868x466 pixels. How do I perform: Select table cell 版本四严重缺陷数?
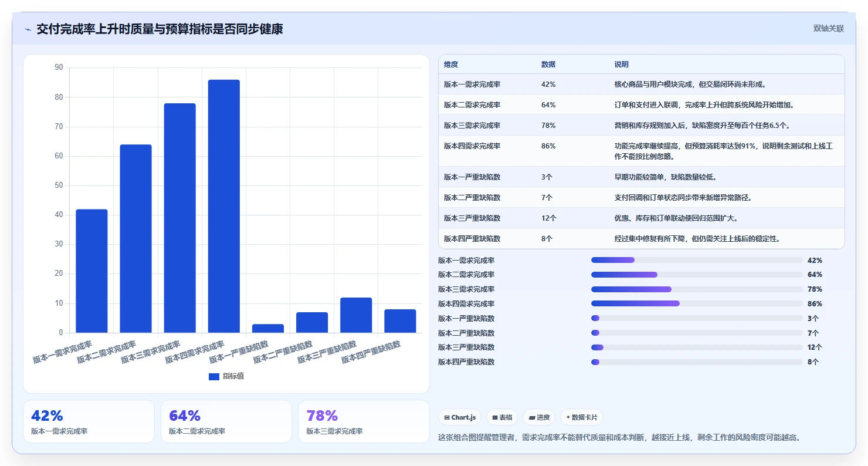coord(472,239)
